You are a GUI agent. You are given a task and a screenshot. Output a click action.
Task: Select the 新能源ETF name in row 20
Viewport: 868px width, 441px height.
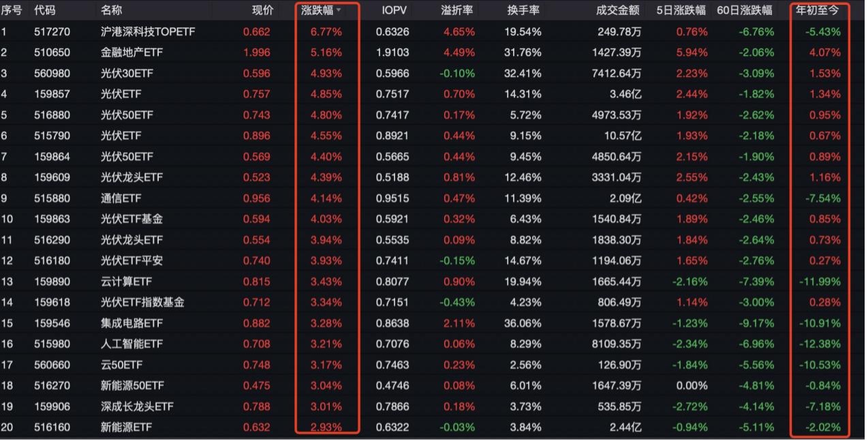[126, 427]
